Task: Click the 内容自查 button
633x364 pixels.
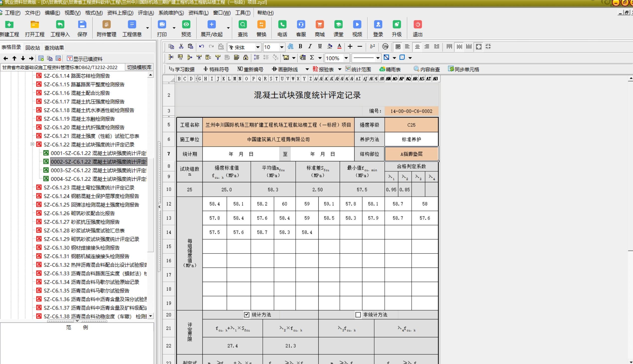Action: click(427, 69)
